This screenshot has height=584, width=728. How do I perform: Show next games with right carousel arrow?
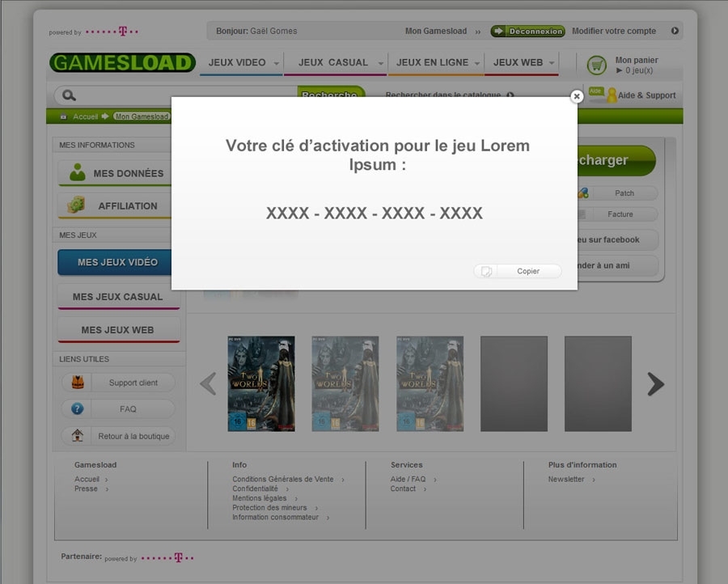[655, 384]
